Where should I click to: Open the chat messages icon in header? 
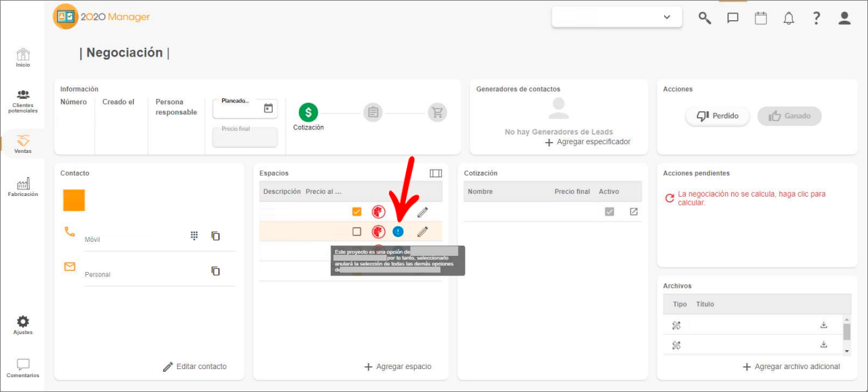[x=733, y=18]
